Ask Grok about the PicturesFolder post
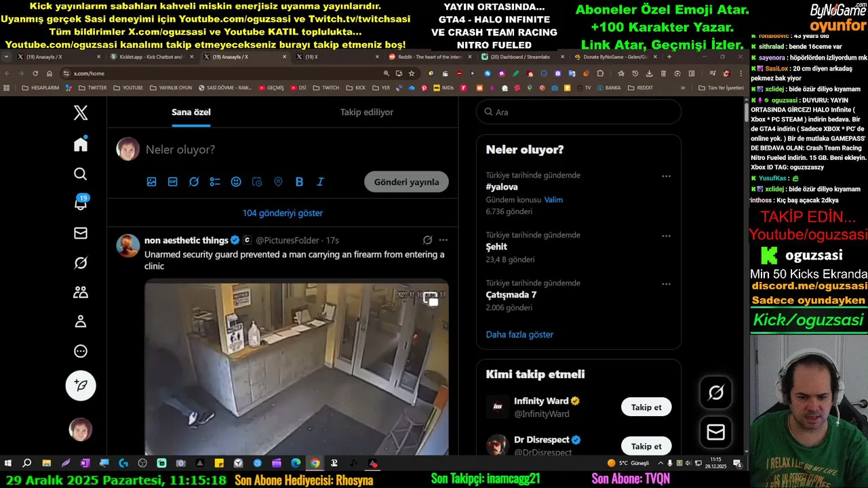Image resolution: width=868 pixels, height=488 pixels. [x=428, y=240]
